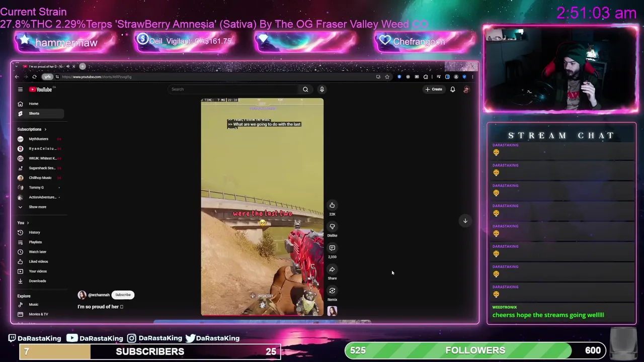The height and width of the screenshot is (362, 644).
Task: Click the Create button
Action: pyautogui.click(x=434, y=89)
